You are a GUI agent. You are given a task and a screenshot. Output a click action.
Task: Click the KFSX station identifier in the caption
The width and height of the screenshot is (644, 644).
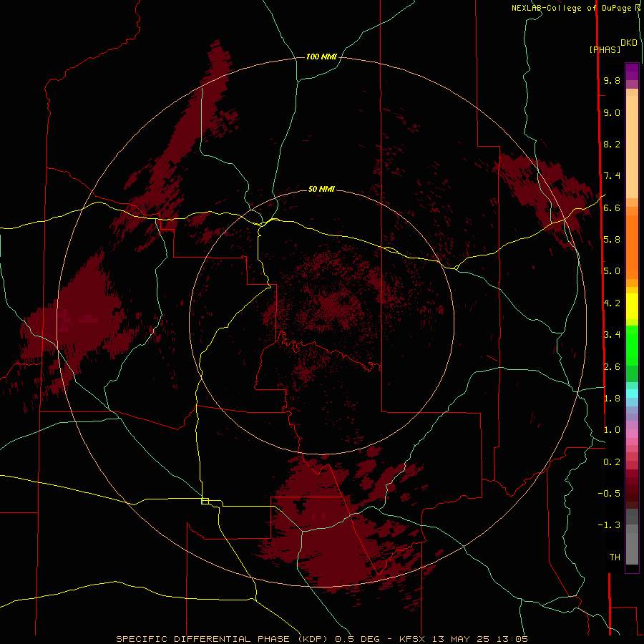(x=412, y=639)
